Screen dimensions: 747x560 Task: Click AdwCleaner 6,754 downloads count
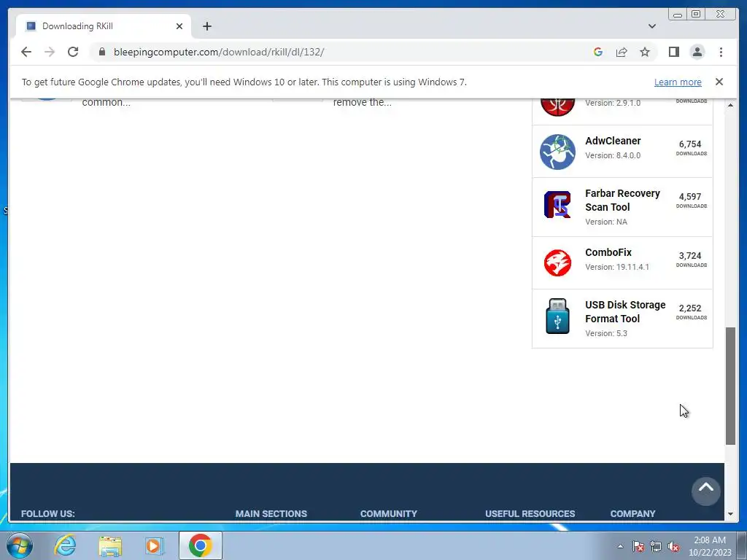pos(691,147)
